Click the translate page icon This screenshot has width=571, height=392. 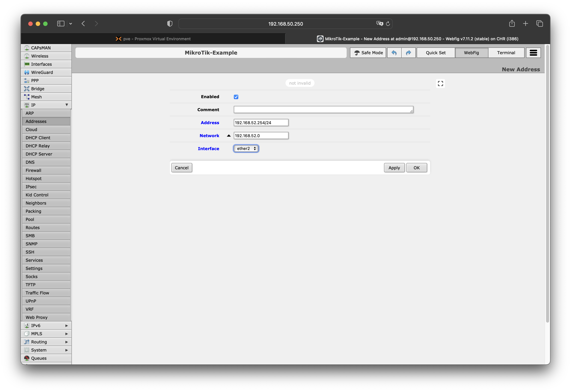379,24
